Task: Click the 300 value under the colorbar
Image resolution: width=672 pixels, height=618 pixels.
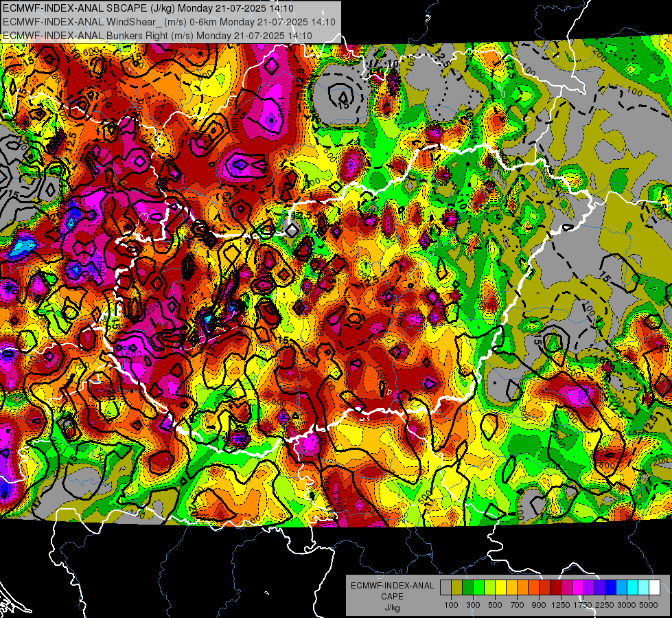Action: pos(473,605)
